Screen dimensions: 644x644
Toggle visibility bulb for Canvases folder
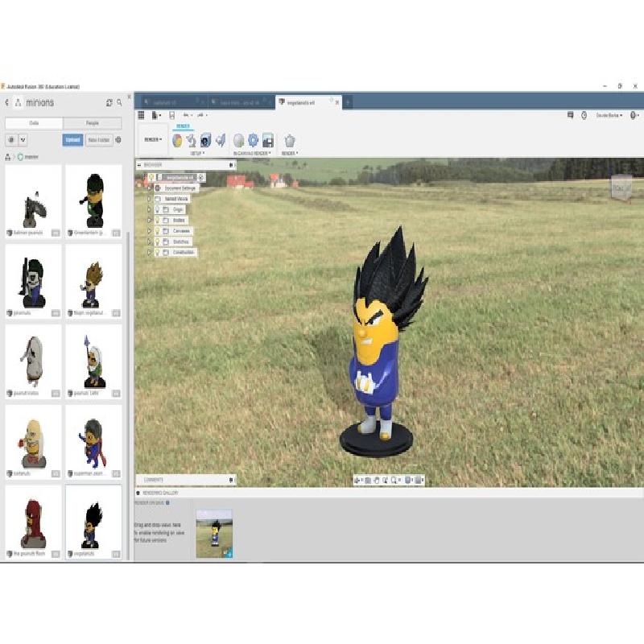click(x=157, y=231)
